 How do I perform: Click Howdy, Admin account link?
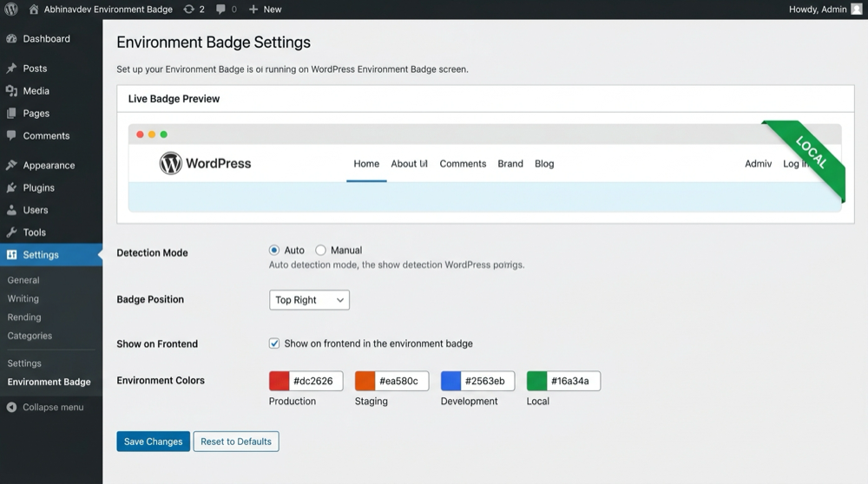coord(818,10)
